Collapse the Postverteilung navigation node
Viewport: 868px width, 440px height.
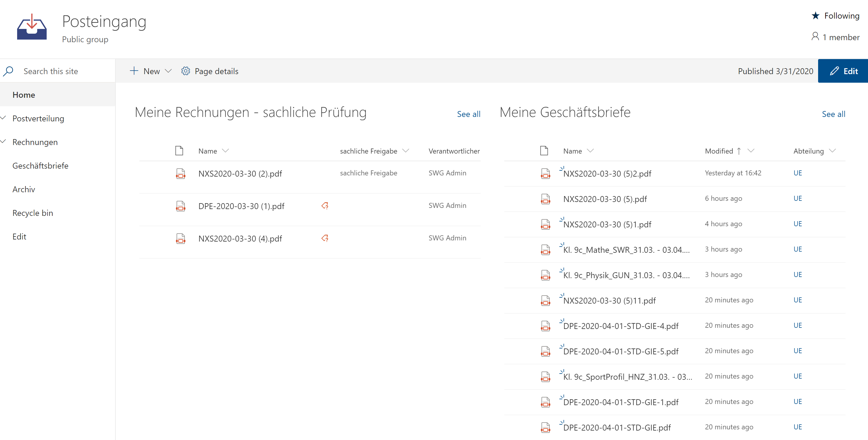click(x=3, y=118)
